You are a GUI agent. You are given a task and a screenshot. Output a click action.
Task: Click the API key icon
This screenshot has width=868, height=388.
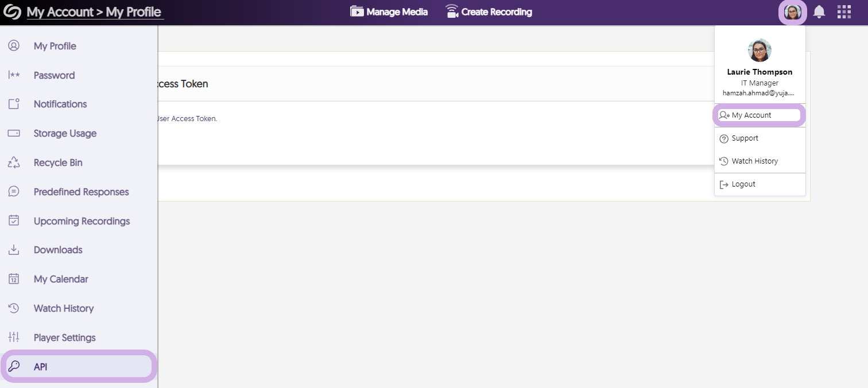click(14, 366)
